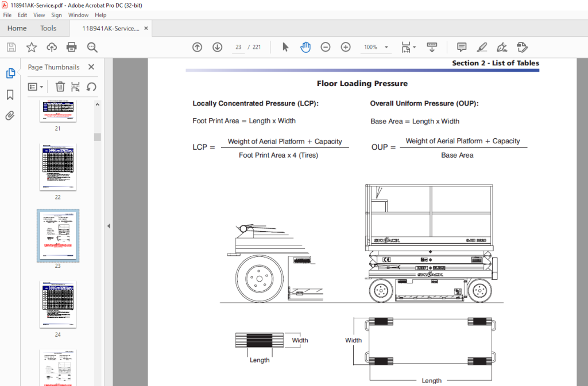
Task: Go to previous page arrow
Action: [198, 47]
